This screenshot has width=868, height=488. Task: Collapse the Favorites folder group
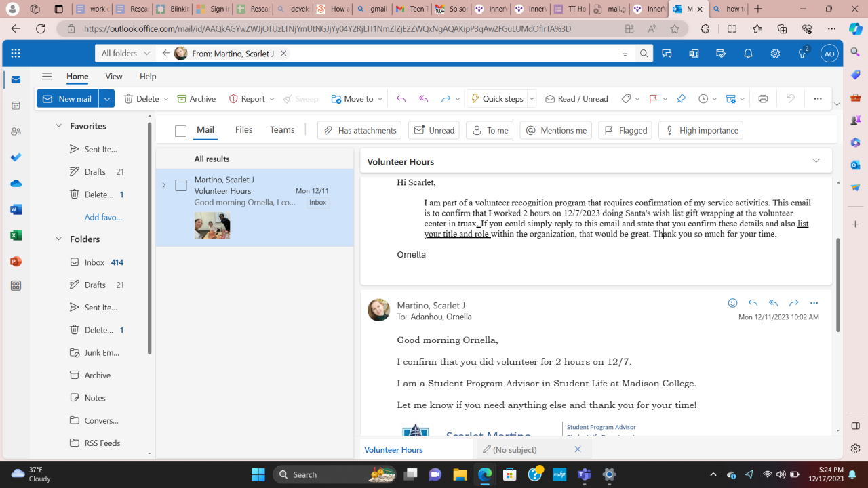(x=58, y=126)
